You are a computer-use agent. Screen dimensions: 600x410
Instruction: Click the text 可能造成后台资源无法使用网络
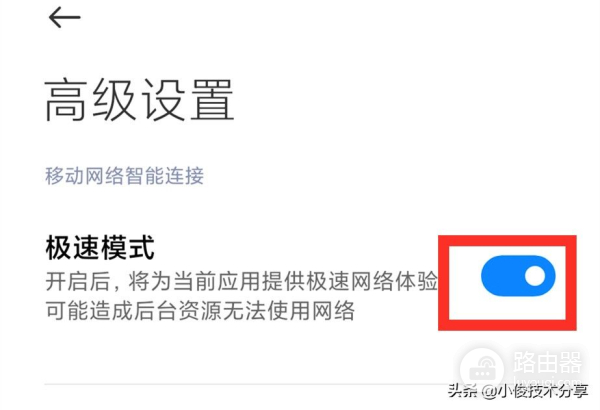(x=200, y=310)
